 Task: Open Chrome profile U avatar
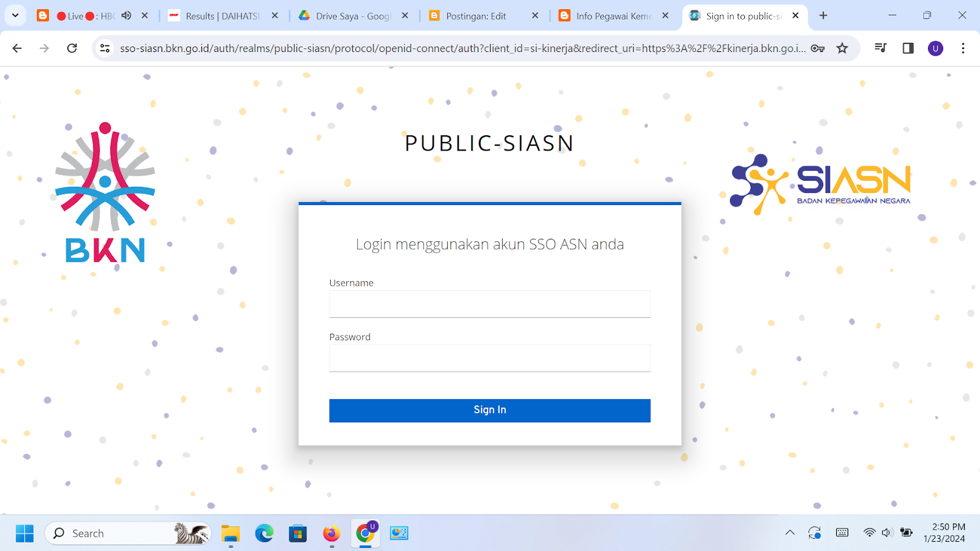pyautogui.click(x=935, y=48)
